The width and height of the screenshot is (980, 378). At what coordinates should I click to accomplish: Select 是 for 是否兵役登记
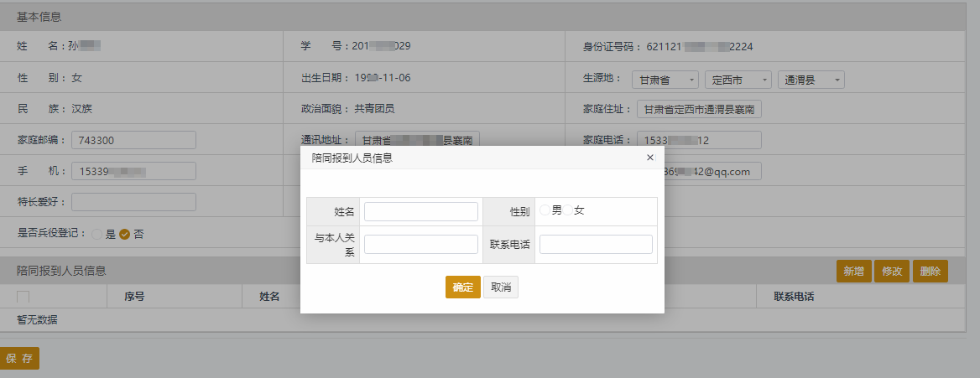point(96,235)
